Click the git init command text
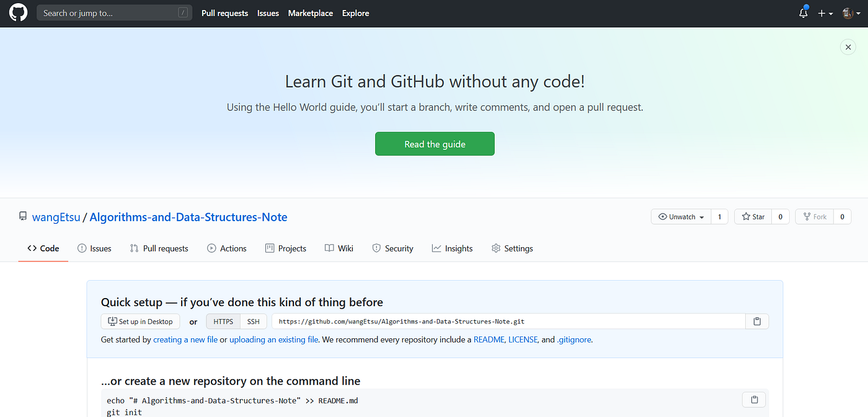The width and height of the screenshot is (868, 417). click(124, 412)
